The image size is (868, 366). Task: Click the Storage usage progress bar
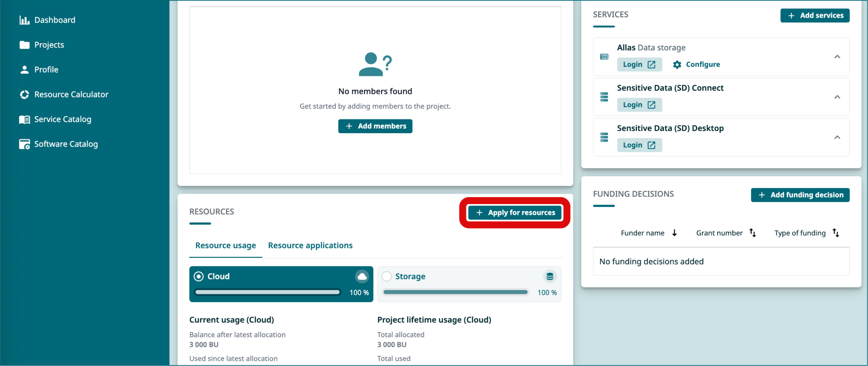click(x=456, y=292)
